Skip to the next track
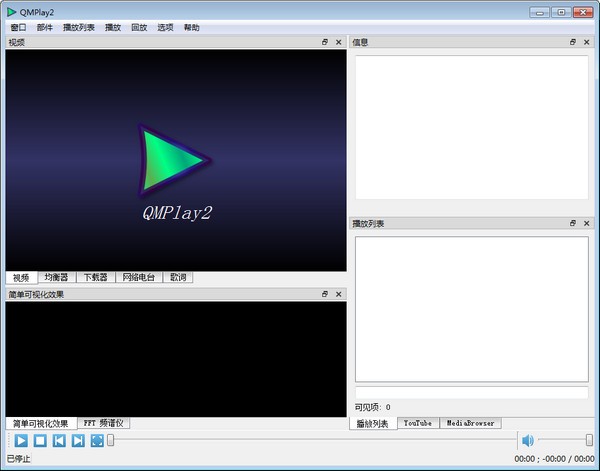 pyautogui.click(x=78, y=441)
